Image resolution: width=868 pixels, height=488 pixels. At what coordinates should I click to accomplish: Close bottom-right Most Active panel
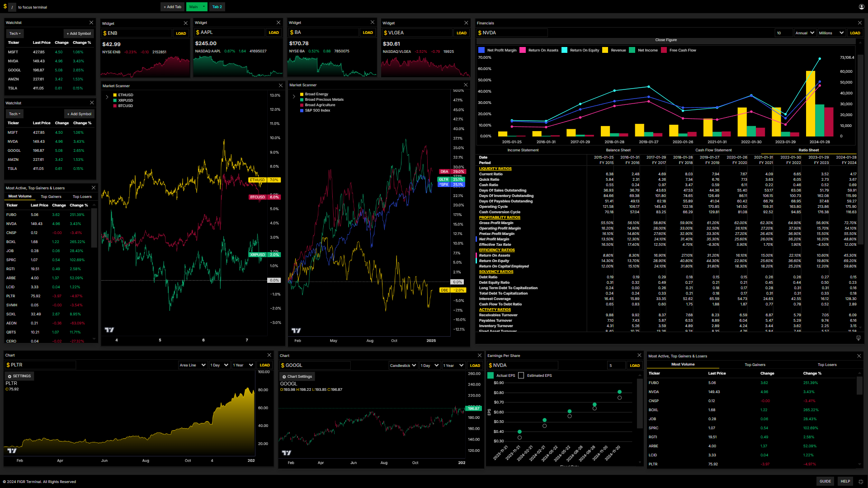(859, 356)
